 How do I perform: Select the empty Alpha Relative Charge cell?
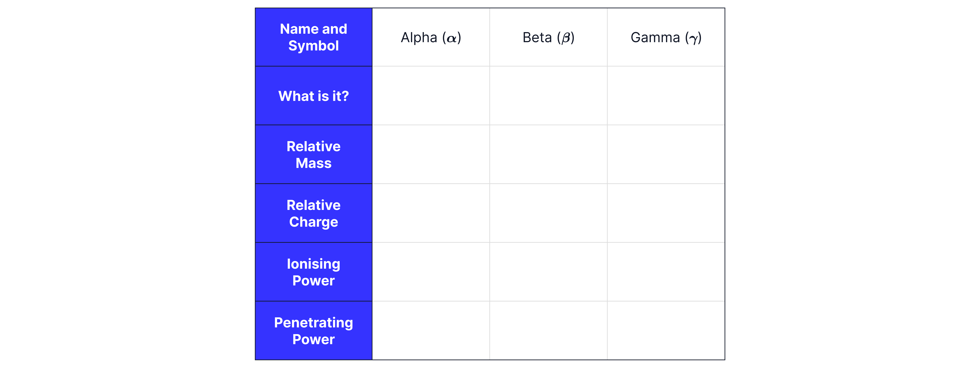(x=431, y=213)
